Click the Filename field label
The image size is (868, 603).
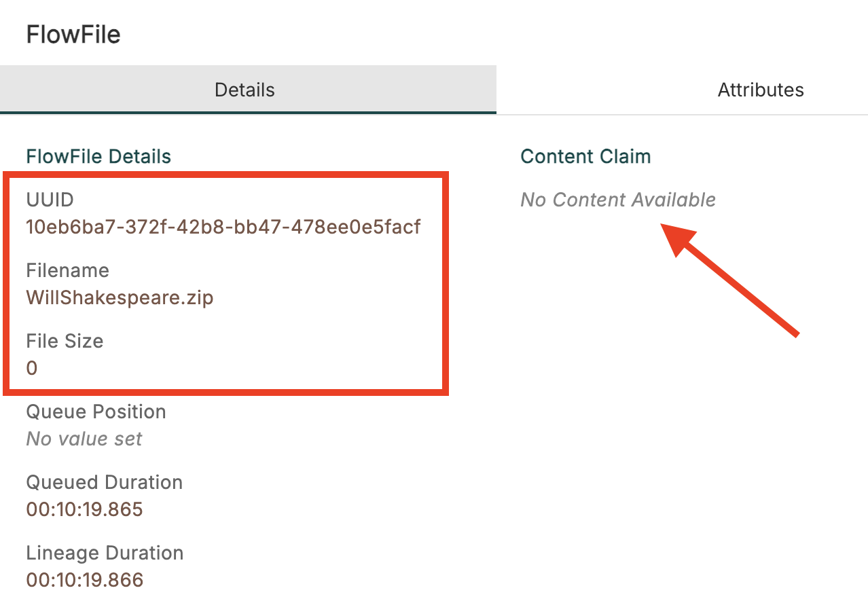67,270
